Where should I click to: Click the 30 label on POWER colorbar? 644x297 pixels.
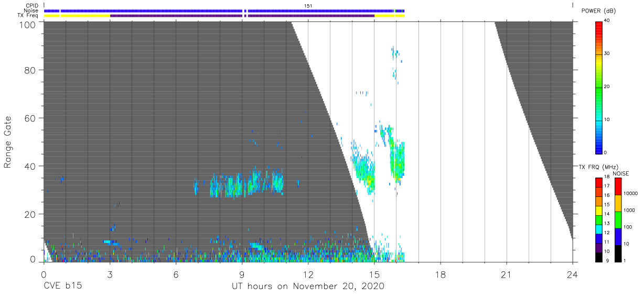tap(607, 53)
